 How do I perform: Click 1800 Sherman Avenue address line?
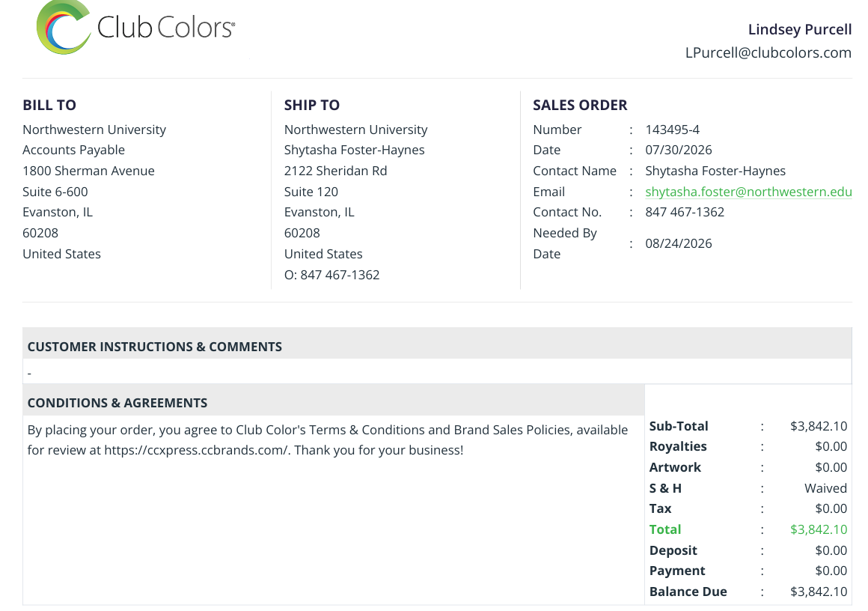tap(88, 171)
